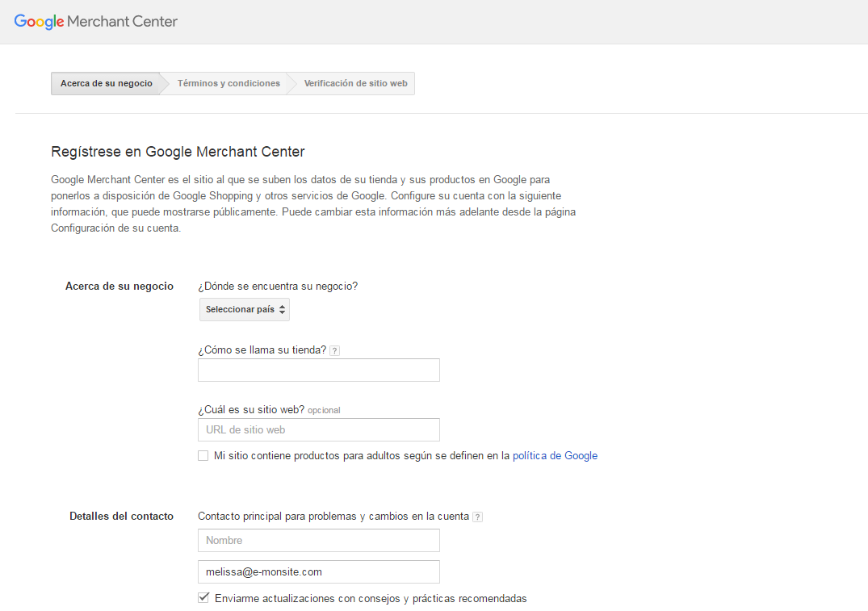Click the Nombre contact field
The image size is (868, 611).
tap(319, 540)
